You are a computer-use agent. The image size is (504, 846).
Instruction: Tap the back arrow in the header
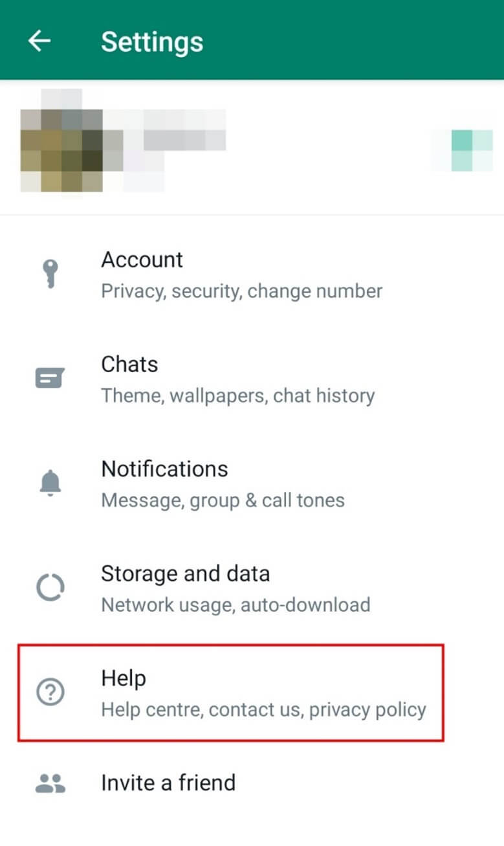(39, 41)
